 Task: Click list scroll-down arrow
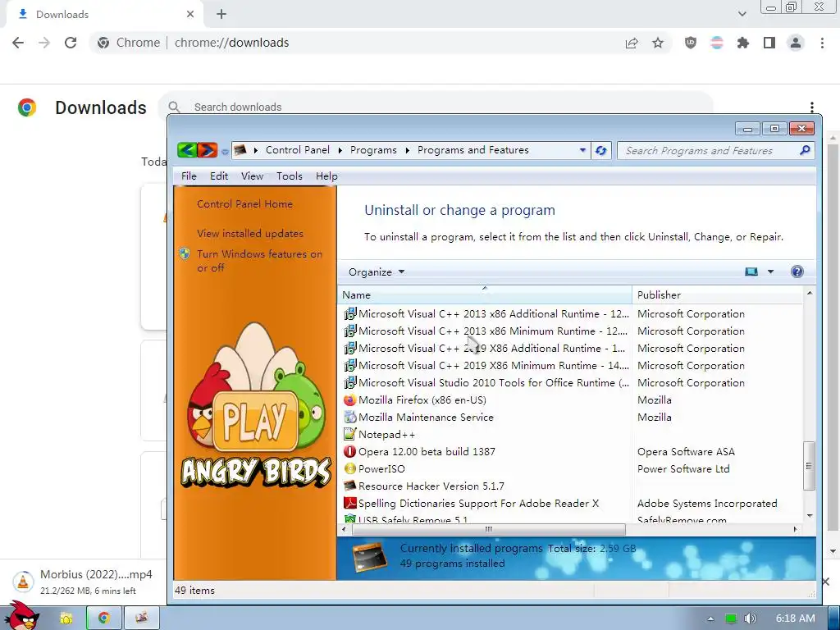810,515
